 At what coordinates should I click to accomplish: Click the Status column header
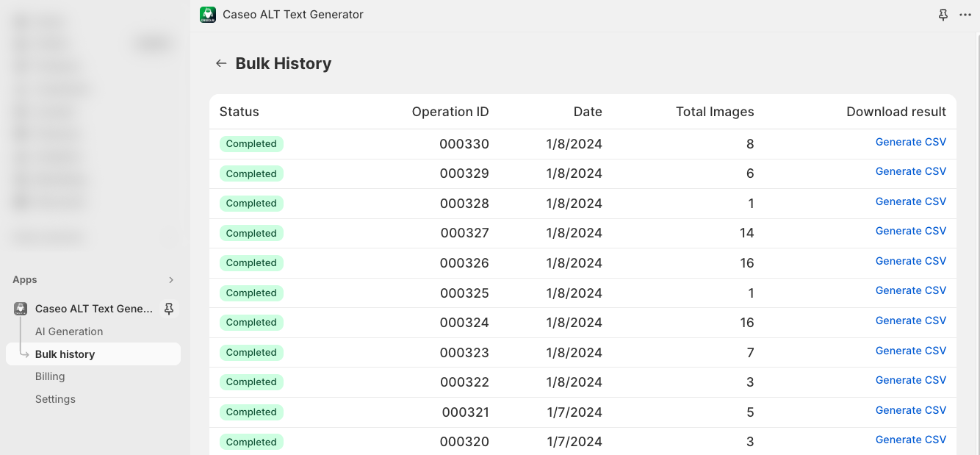(x=239, y=112)
